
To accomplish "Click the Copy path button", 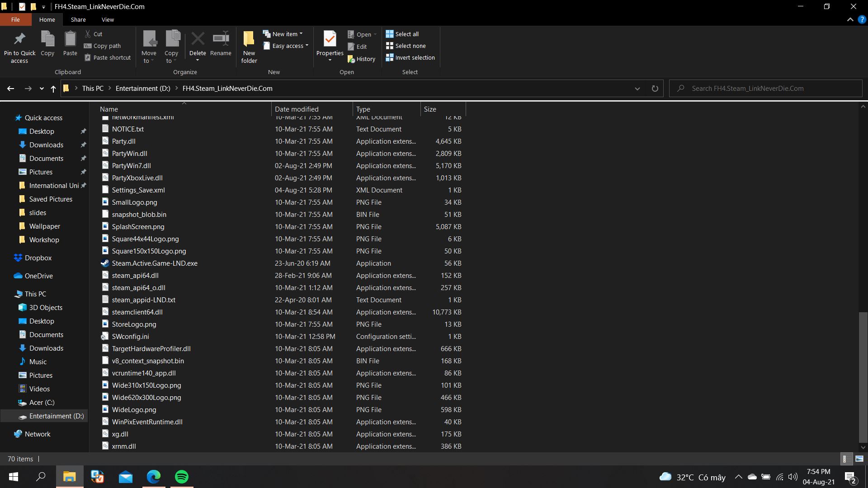I will 103,46.
